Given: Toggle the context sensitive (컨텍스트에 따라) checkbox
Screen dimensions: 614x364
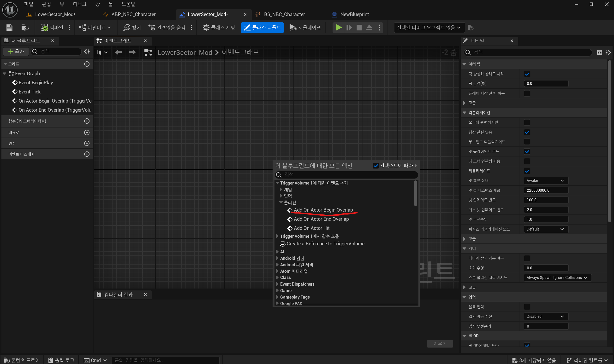Looking at the screenshot, I should (376, 166).
